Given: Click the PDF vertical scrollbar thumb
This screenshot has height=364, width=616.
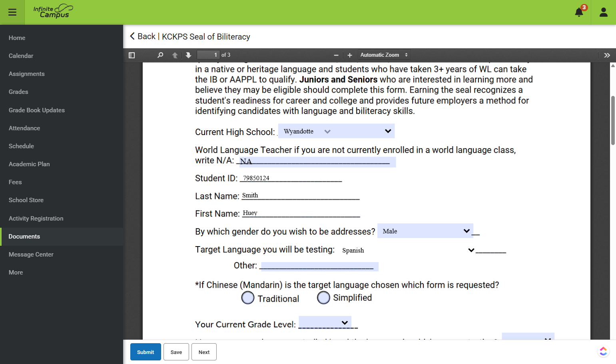Looking at the screenshot, I should 613,120.
